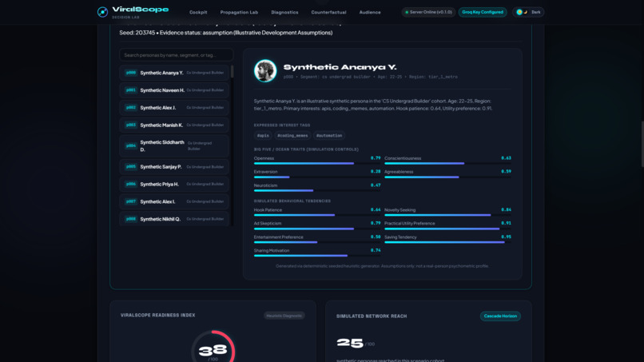Click the Agreeableness trait bar

(x=447, y=177)
